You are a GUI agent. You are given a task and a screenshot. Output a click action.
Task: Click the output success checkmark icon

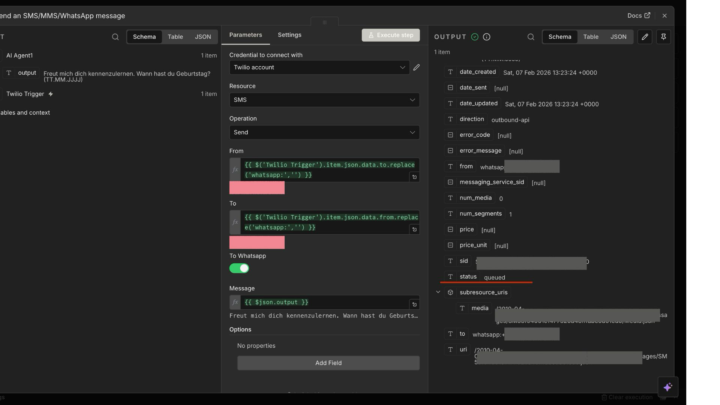point(475,37)
